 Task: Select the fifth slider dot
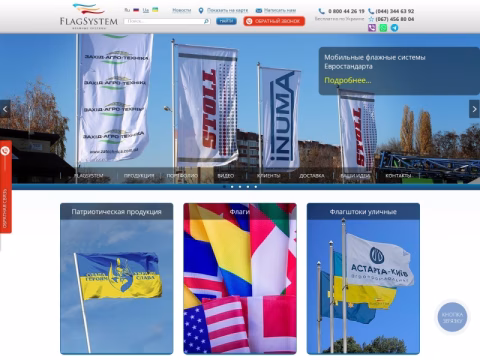click(x=256, y=187)
